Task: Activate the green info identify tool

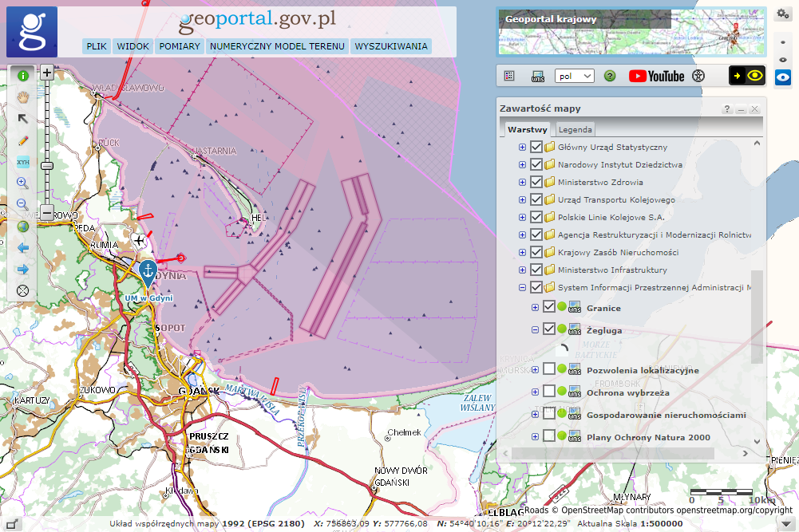Action: [23, 76]
